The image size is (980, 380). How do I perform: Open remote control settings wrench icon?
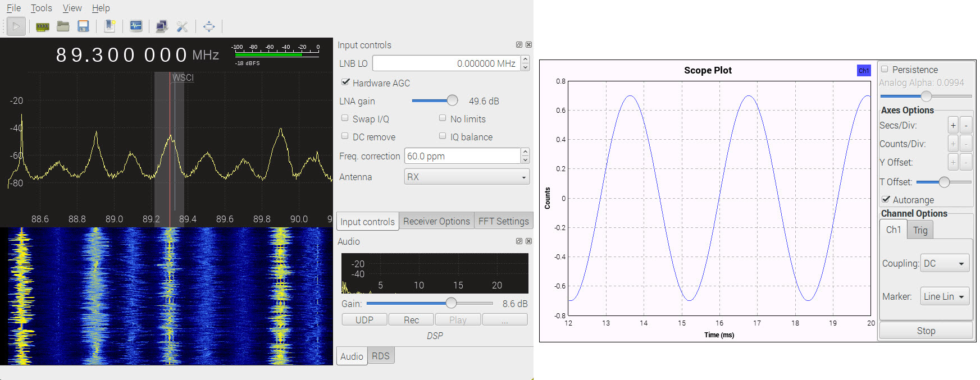[x=182, y=26]
